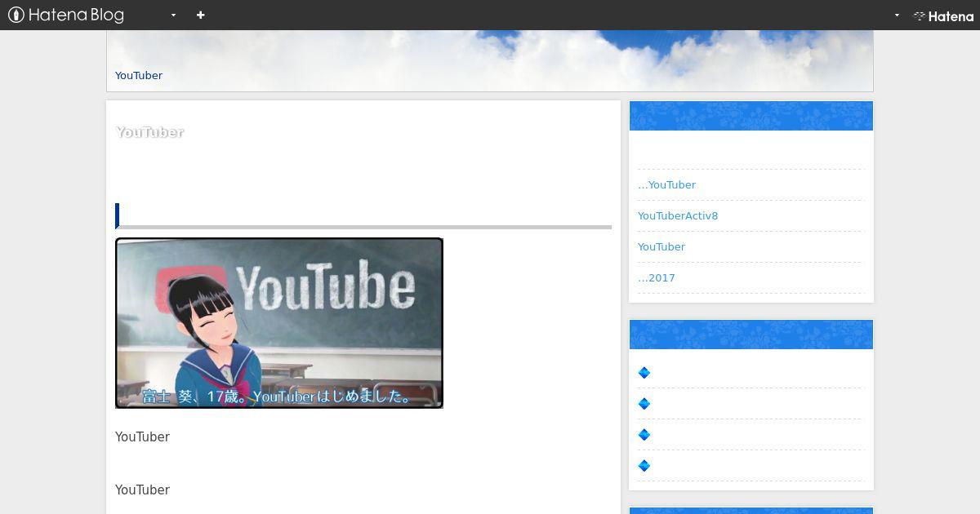The image size is (980, 514).
Task: Open the dropdown arrow left of Hatena logo
Action: [897, 16]
